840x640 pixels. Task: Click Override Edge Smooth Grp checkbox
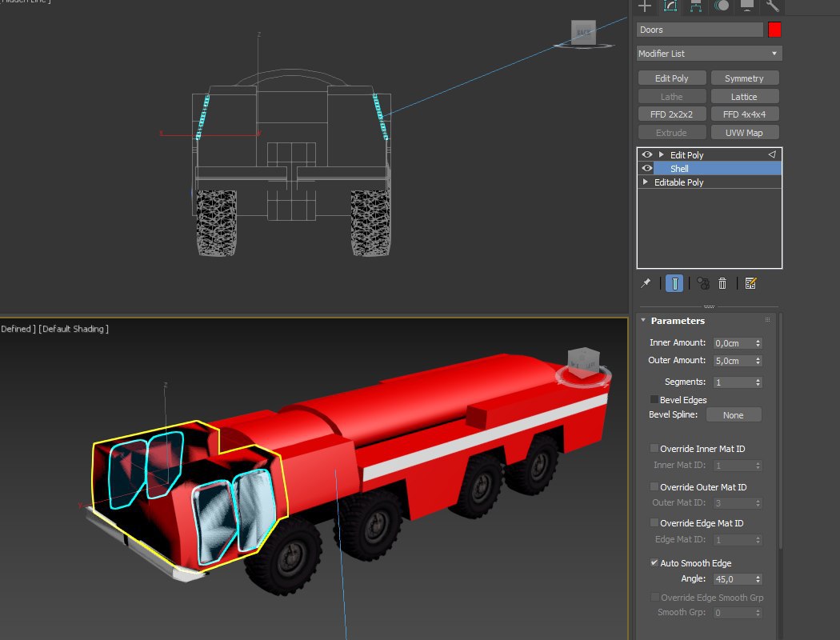pyautogui.click(x=654, y=597)
